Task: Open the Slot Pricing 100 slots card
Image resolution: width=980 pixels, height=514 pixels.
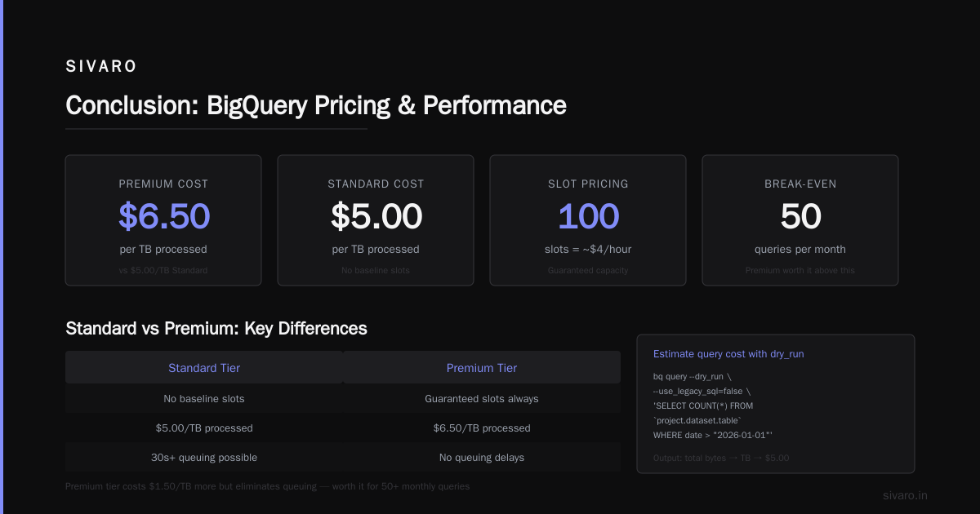Action: click(588, 220)
